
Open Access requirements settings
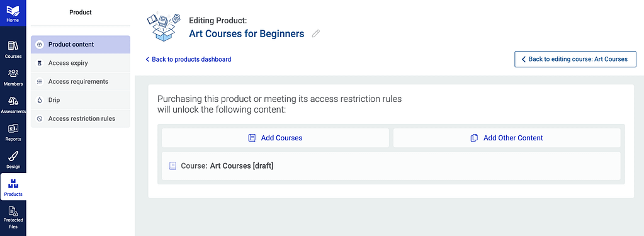point(81,82)
